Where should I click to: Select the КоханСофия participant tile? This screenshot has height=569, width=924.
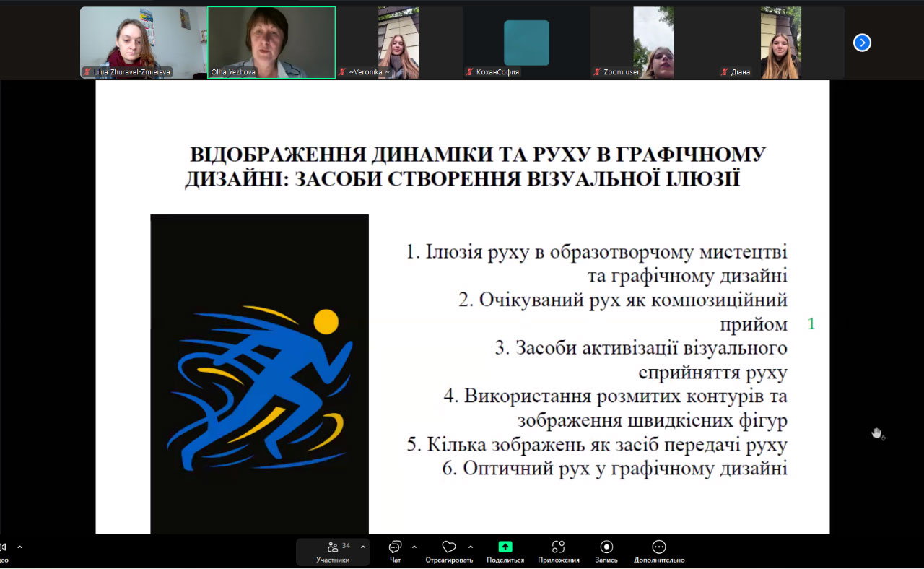tap(526, 43)
